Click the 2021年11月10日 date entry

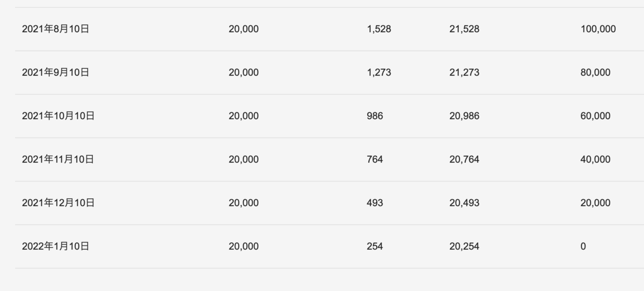click(58, 159)
